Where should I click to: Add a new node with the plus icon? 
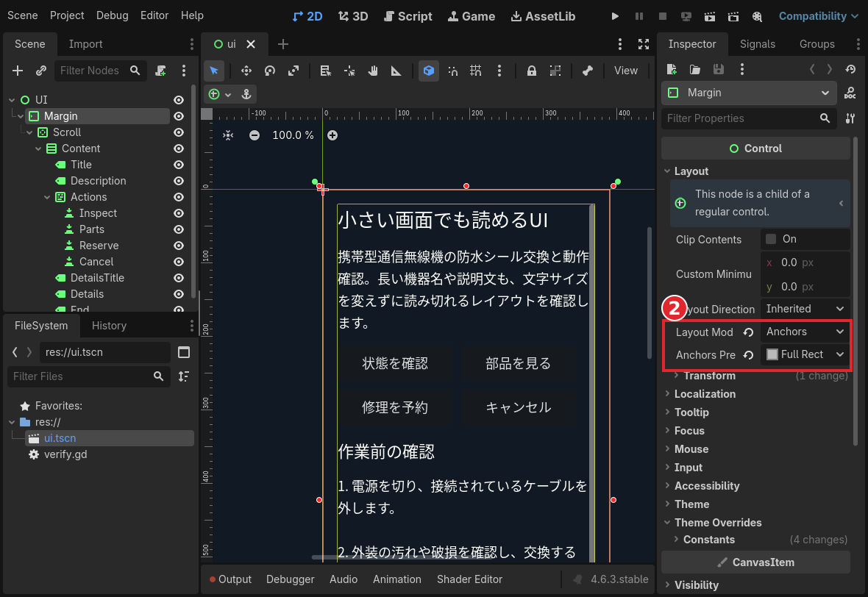coord(18,71)
